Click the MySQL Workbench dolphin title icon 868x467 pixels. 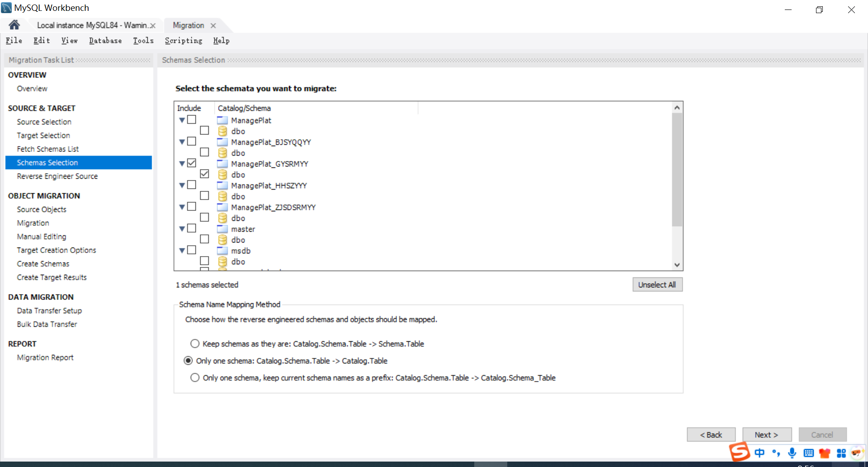click(6, 7)
